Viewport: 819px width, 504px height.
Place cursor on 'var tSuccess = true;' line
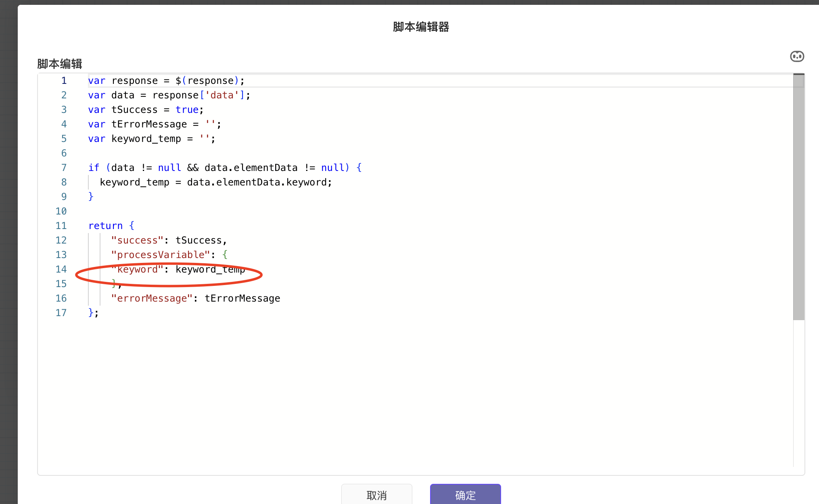coord(146,110)
